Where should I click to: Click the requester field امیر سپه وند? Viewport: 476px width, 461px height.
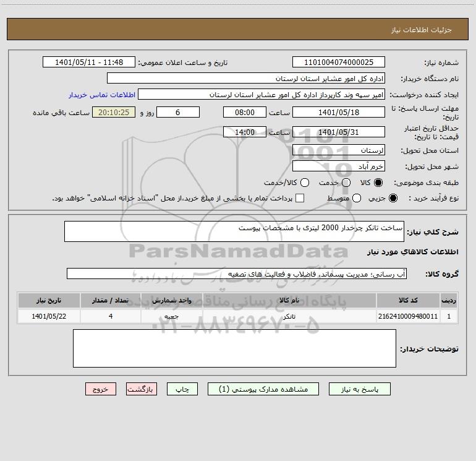click(261, 95)
